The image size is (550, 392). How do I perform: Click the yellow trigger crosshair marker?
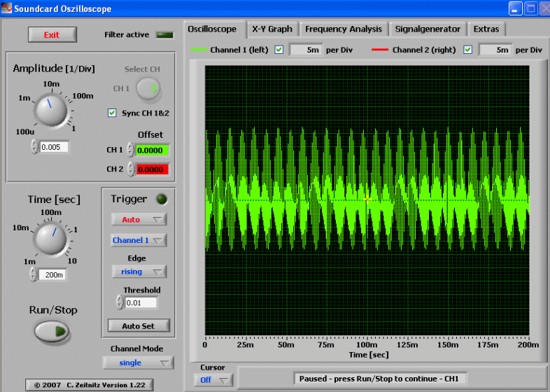click(x=367, y=199)
